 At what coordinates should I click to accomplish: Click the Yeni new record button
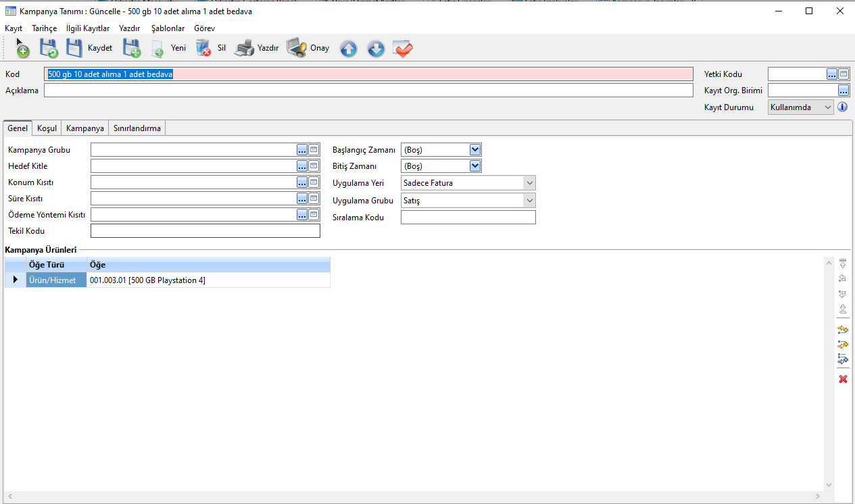pyautogui.click(x=168, y=48)
